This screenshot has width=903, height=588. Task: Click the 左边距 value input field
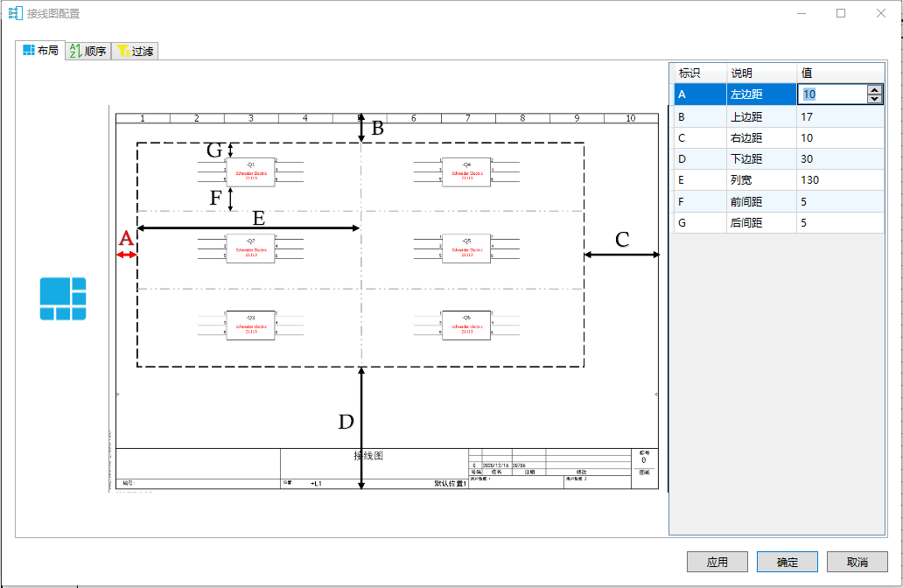[x=832, y=94]
